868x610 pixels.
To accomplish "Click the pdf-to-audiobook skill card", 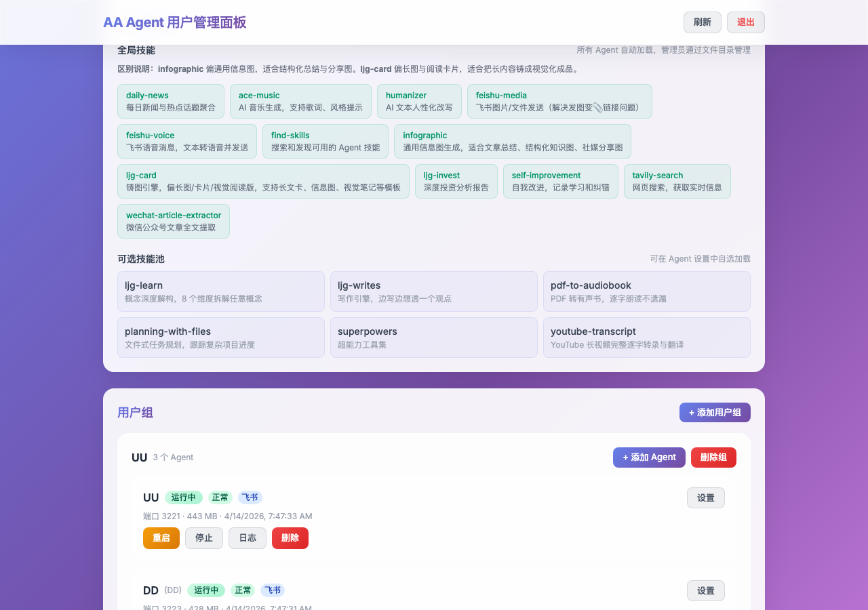I will pos(646,291).
